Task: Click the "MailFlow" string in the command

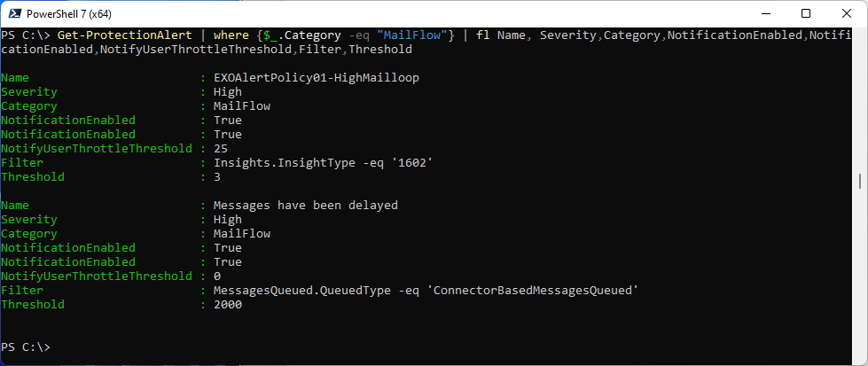Action: point(412,35)
